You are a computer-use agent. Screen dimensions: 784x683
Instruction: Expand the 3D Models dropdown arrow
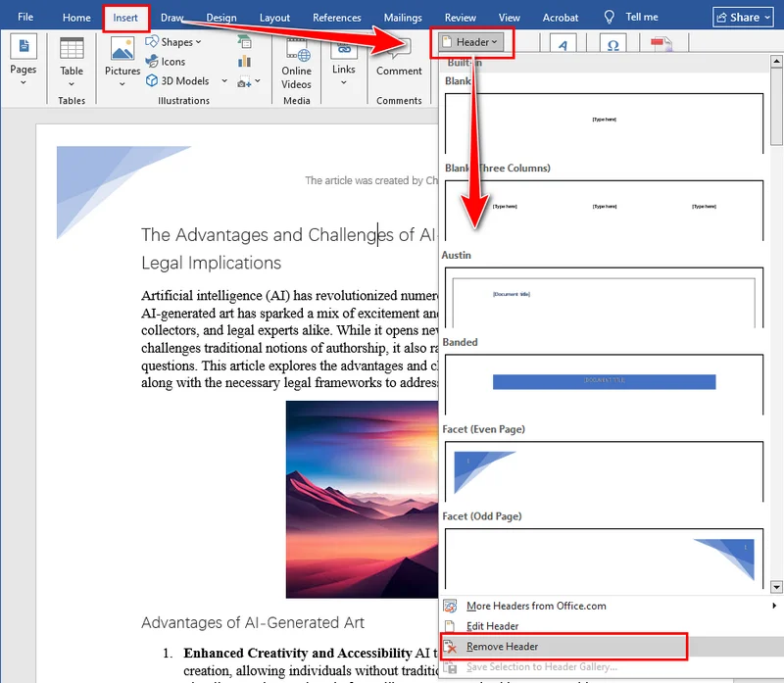[223, 80]
